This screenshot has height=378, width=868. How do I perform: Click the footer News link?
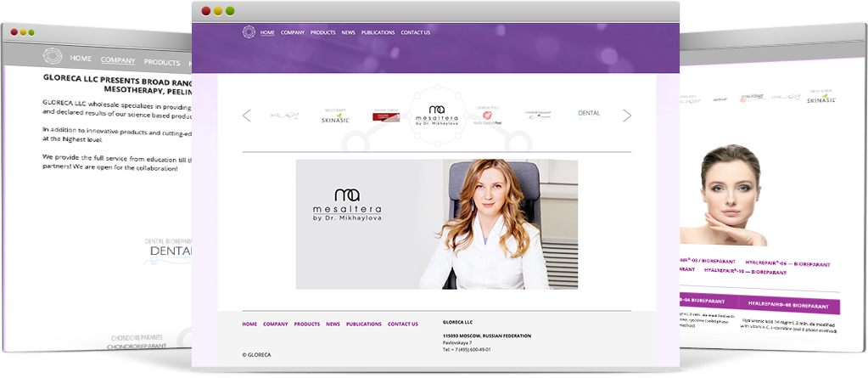[333, 324]
